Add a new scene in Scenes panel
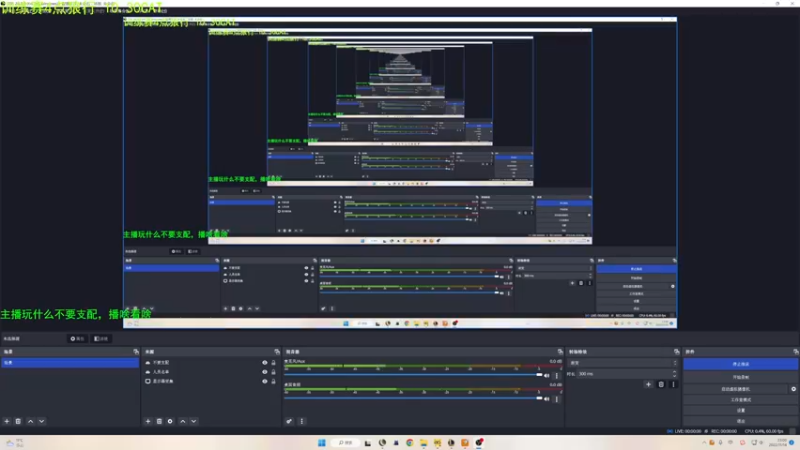This screenshot has height=450, width=800. 7,421
